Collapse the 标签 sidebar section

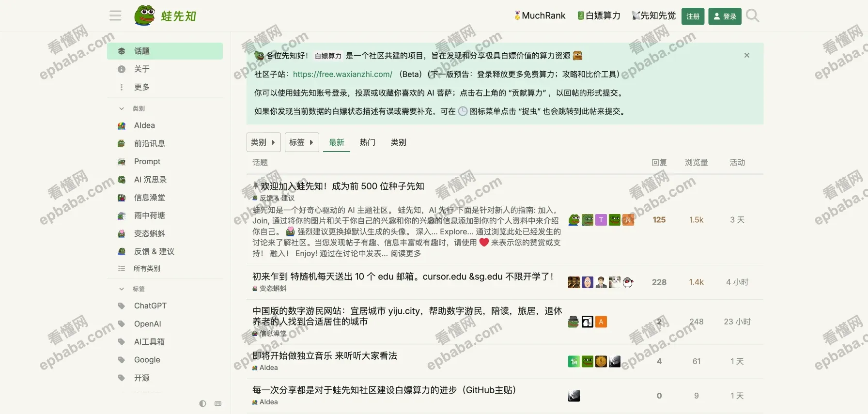coord(132,289)
